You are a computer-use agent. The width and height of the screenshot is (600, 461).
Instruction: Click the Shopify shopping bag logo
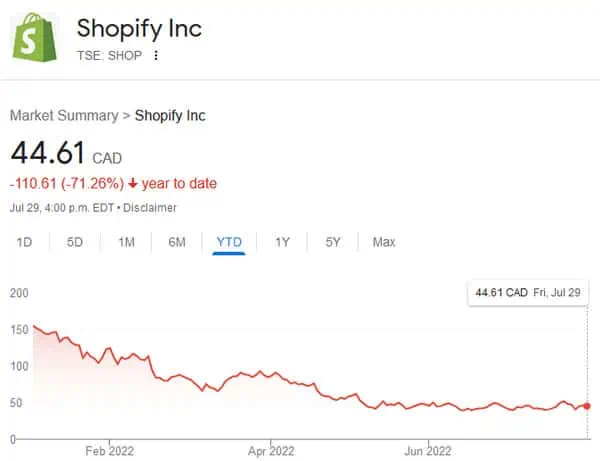coord(34,38)
